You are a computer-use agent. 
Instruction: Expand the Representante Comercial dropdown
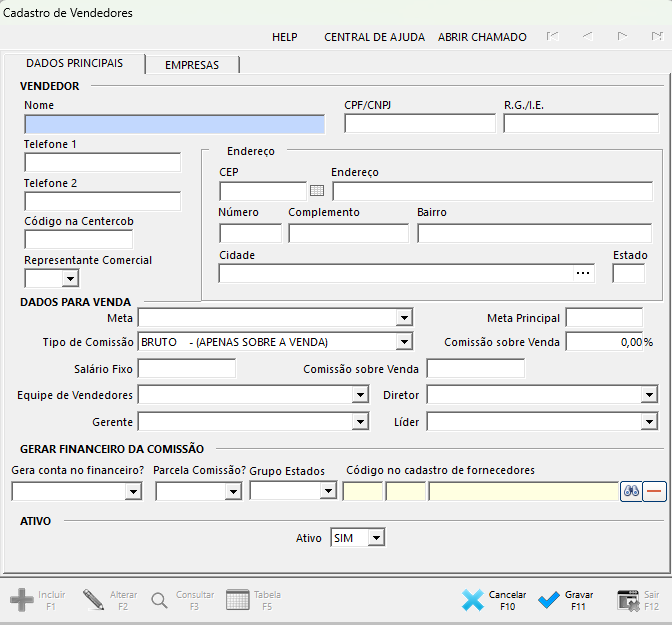point(69,279)
